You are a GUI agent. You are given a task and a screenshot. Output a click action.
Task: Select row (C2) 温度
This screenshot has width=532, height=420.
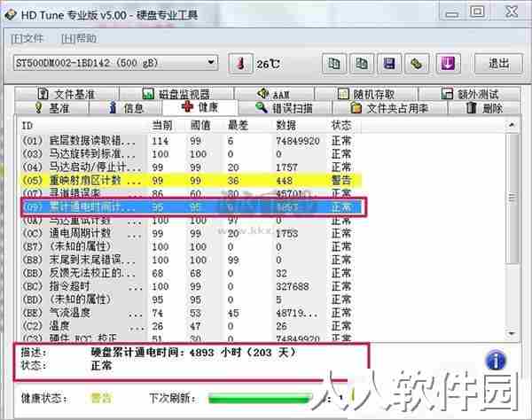pos(190,326)
